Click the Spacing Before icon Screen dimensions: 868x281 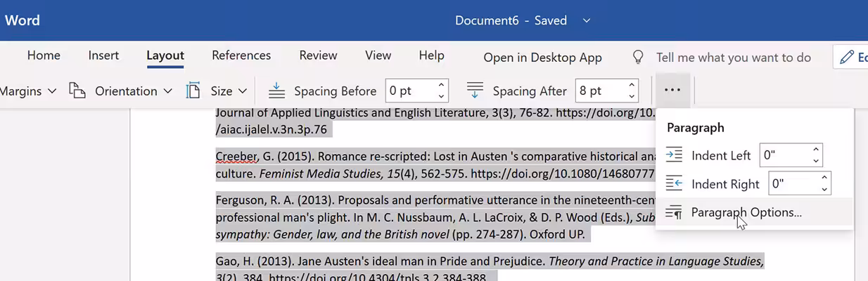[277, 91]
